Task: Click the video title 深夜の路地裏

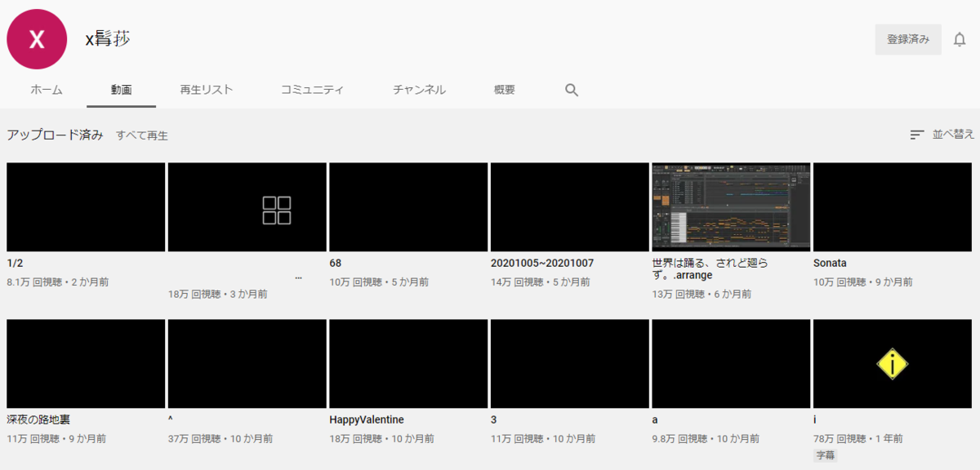Action: pyautogui.click(x=38, y=419)
